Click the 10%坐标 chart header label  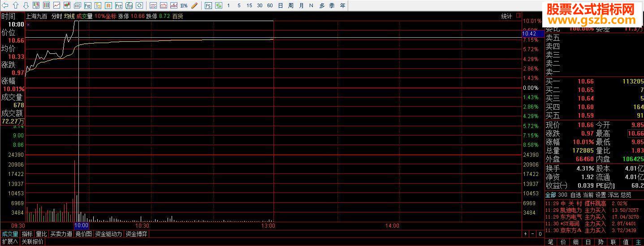(x=105, y=16)
